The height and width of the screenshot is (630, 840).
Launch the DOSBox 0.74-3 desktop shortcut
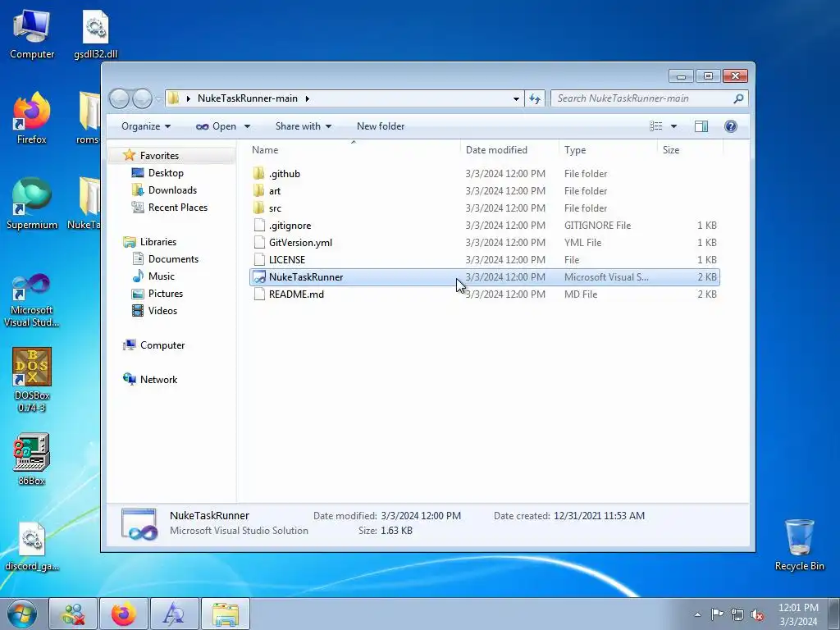click(x=32, y=380)
